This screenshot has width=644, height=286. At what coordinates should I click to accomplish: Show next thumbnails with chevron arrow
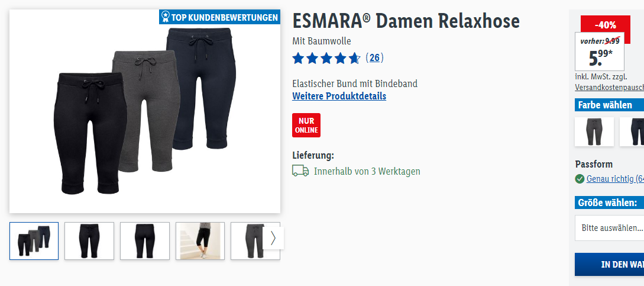[x=273, y=238]
